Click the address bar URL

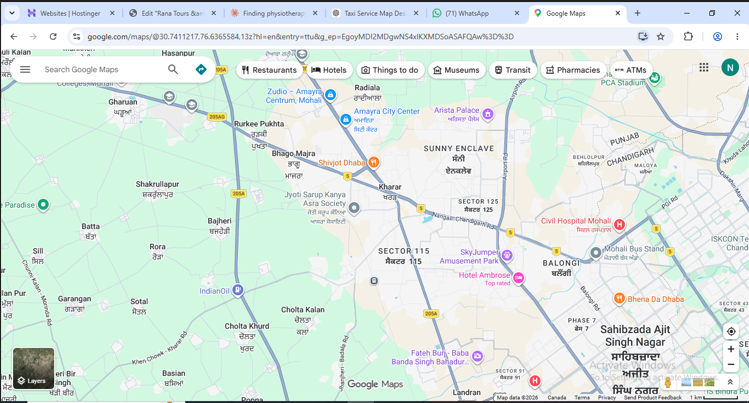pos(300,37)
